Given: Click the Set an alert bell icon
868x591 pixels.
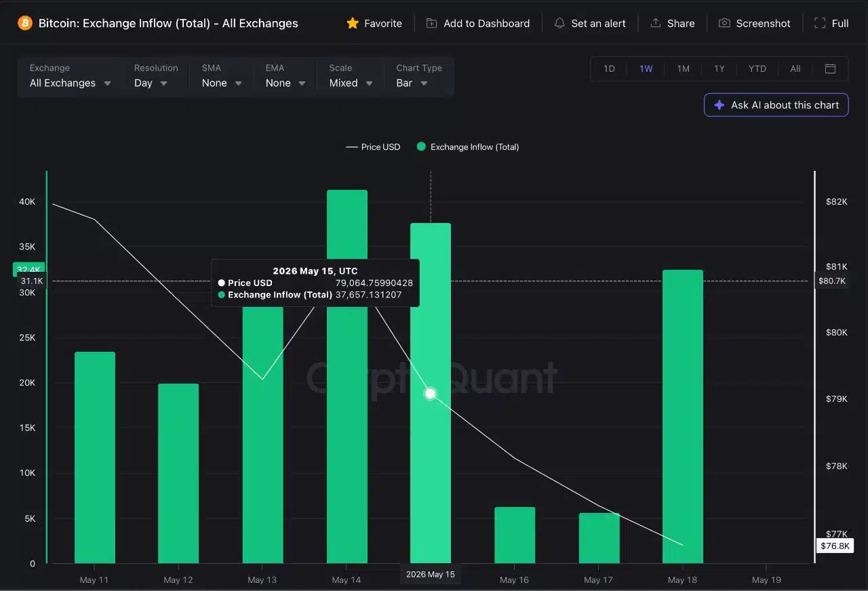Looking at the screenshot, I should coord(559,23).
